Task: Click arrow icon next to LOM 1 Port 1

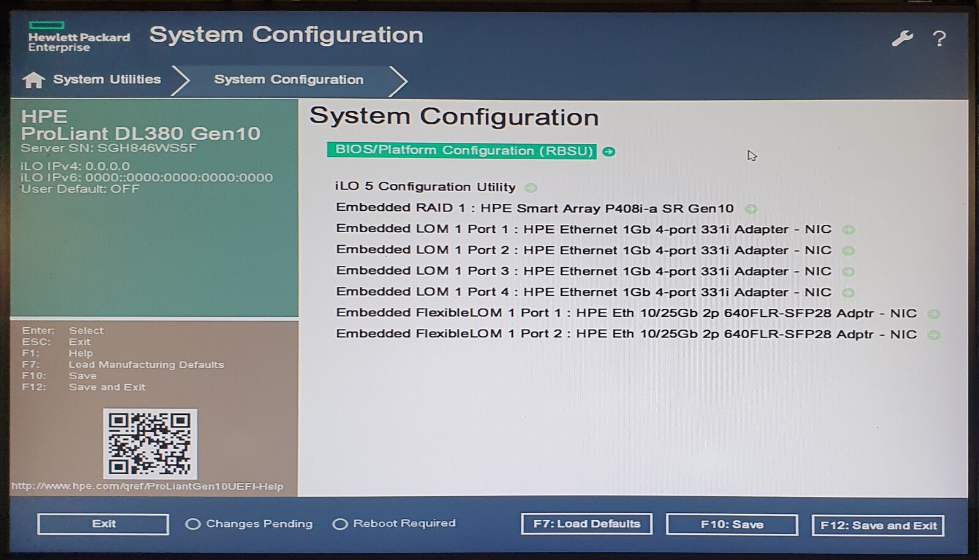Action: [x=848, y=230]
